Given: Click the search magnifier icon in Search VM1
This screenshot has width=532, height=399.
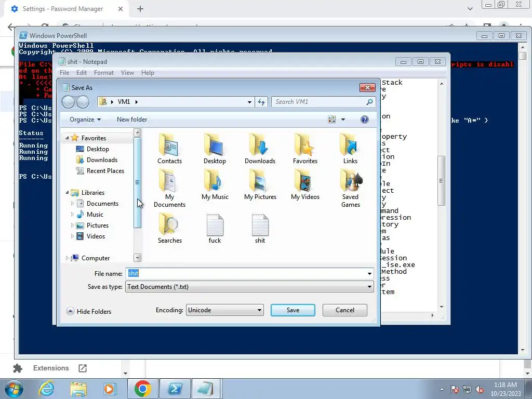Looking at the screenshot, I should 369,102.
